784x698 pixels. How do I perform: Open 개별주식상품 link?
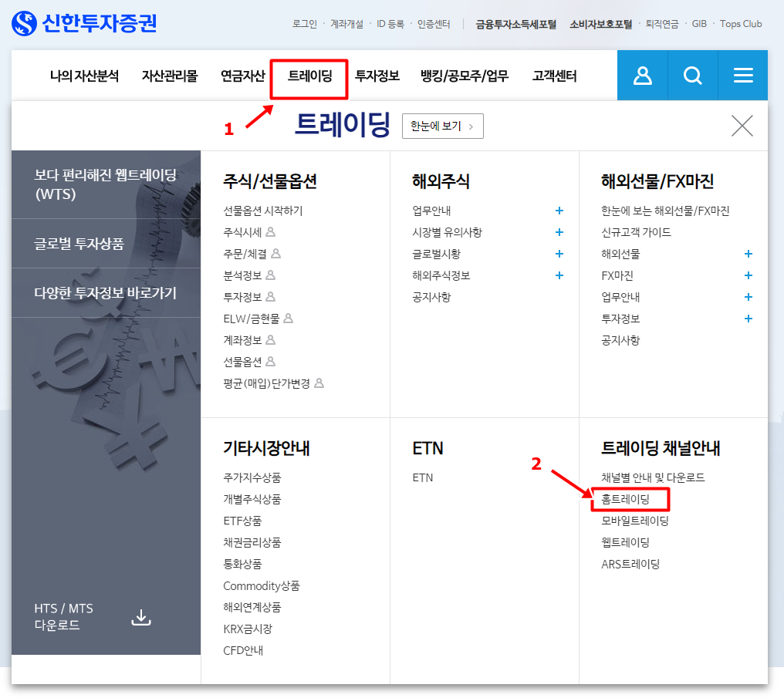(x=252, y=499)
